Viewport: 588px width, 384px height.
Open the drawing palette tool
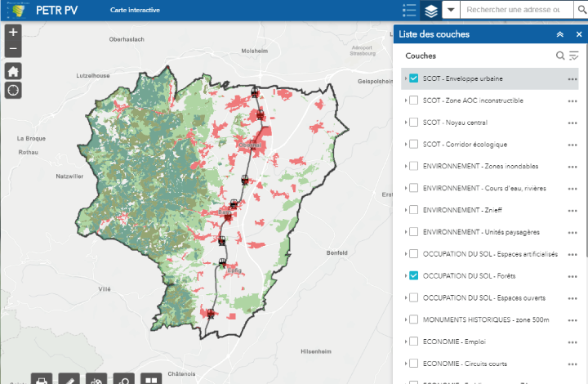[x=96, y=379]
